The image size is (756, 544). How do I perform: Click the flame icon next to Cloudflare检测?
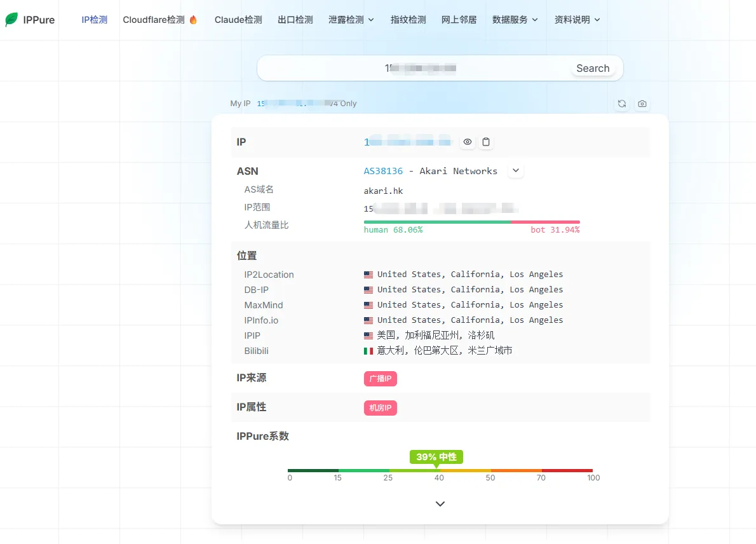click(x=193, y=20)
